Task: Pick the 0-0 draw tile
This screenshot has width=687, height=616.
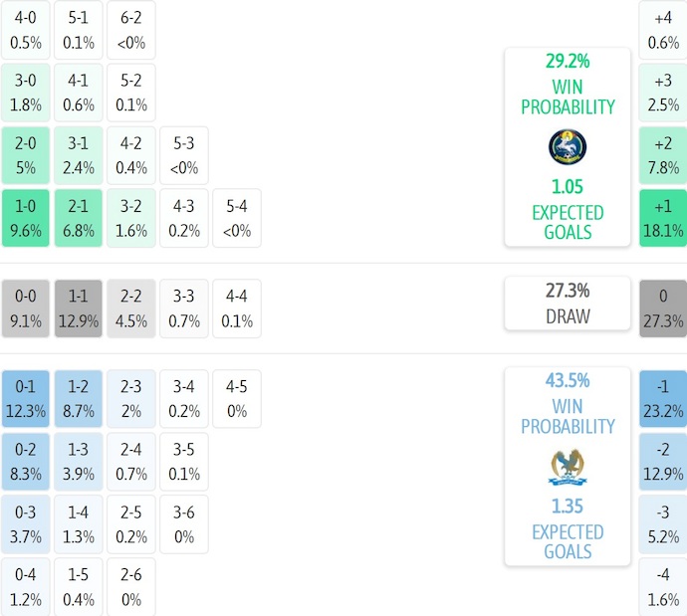Action: (x=26, y=308)
